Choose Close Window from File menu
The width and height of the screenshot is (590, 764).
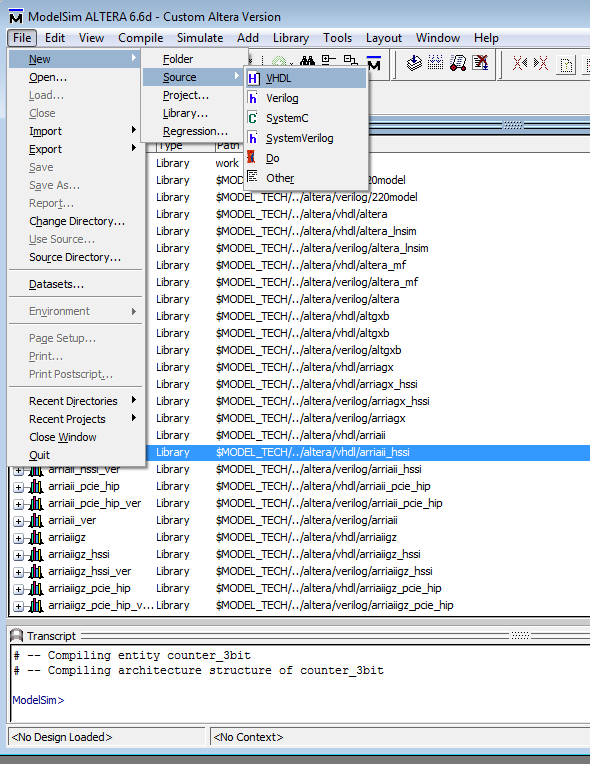pos(75,437)
